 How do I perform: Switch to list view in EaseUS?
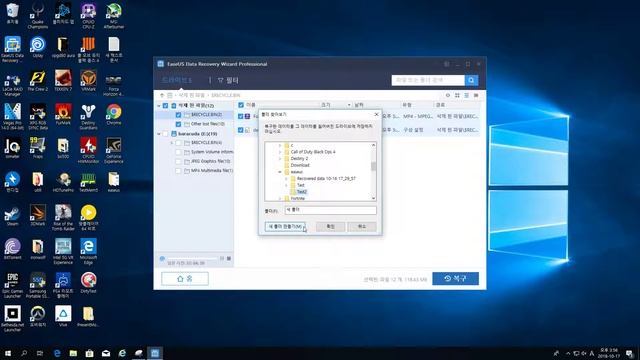467,95
